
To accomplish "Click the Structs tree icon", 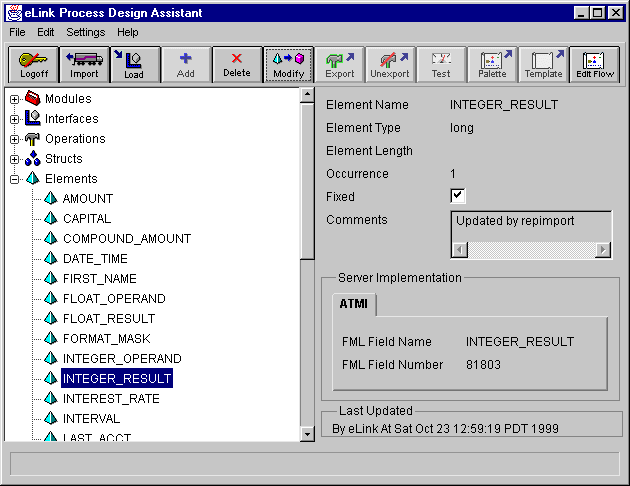I will tap(33, 158).
